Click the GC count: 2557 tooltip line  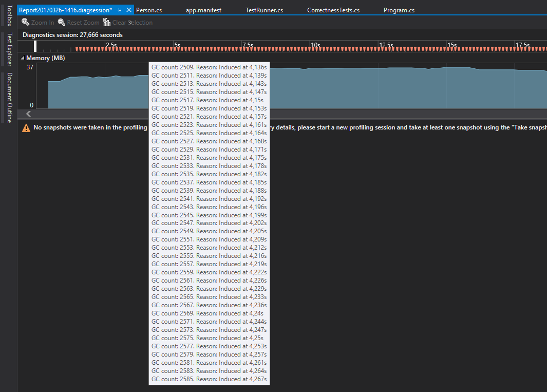click(209, 264)
